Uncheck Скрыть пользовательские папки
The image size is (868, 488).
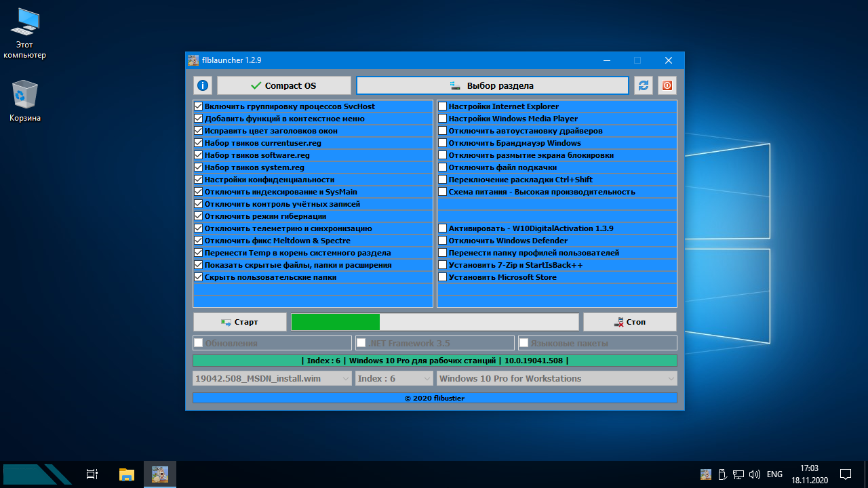click(199, 277)
